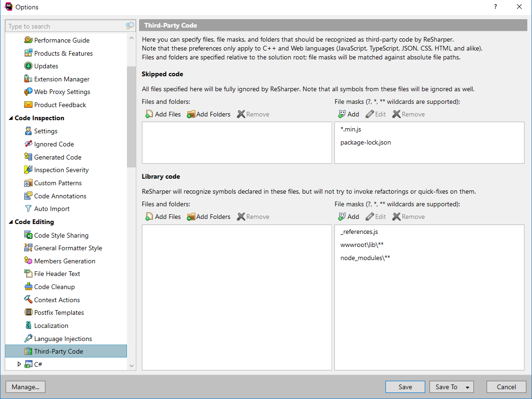This screenshot has width=532, height=399.
Task: Click Add Folders under Library code
Action: coord(209,217)
